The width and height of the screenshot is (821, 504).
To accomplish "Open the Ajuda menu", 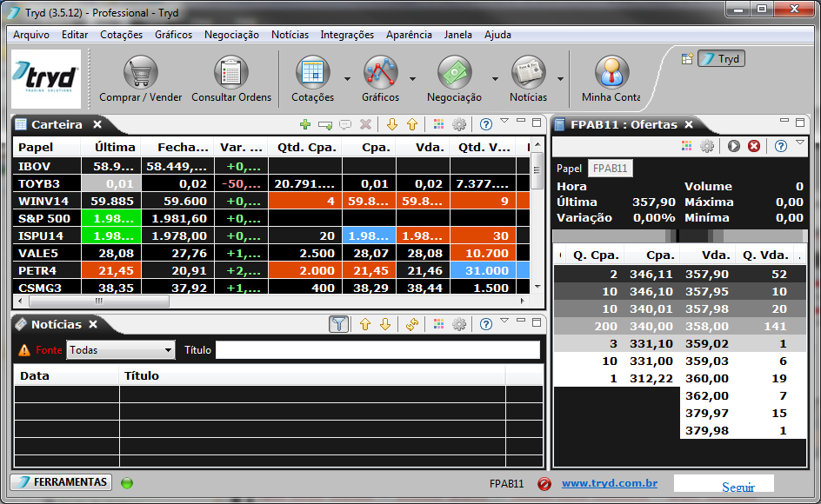I will [x=497, y=35].
